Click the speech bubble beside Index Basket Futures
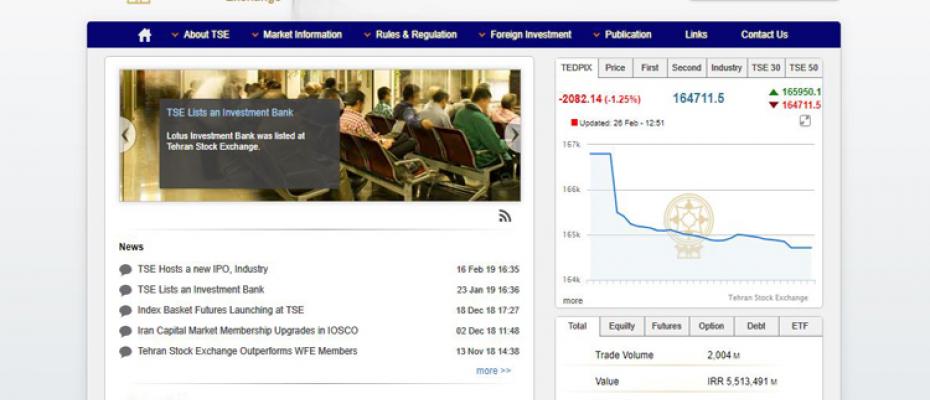Screen dimensions: 930x400 125,311
